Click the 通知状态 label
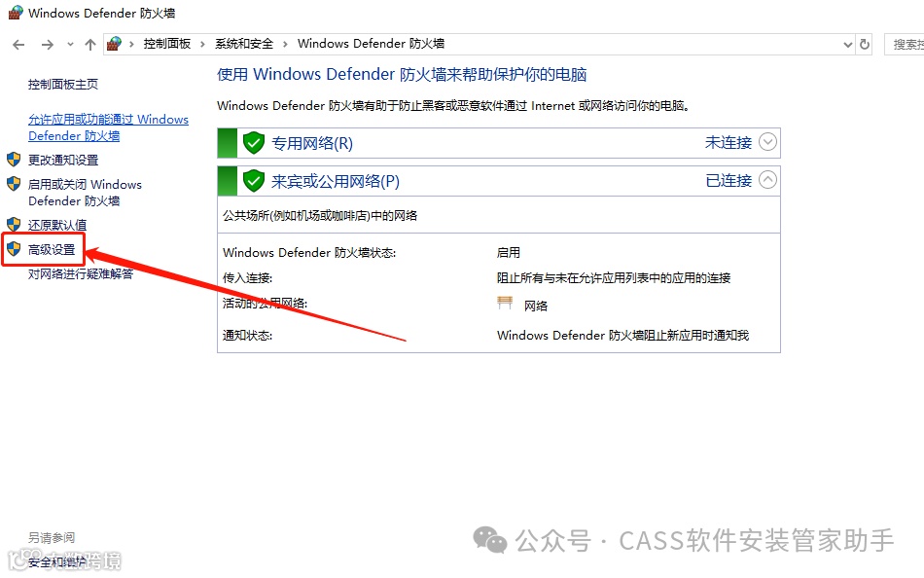Screen dimensions: 924x578 click(x=247, y=336)
